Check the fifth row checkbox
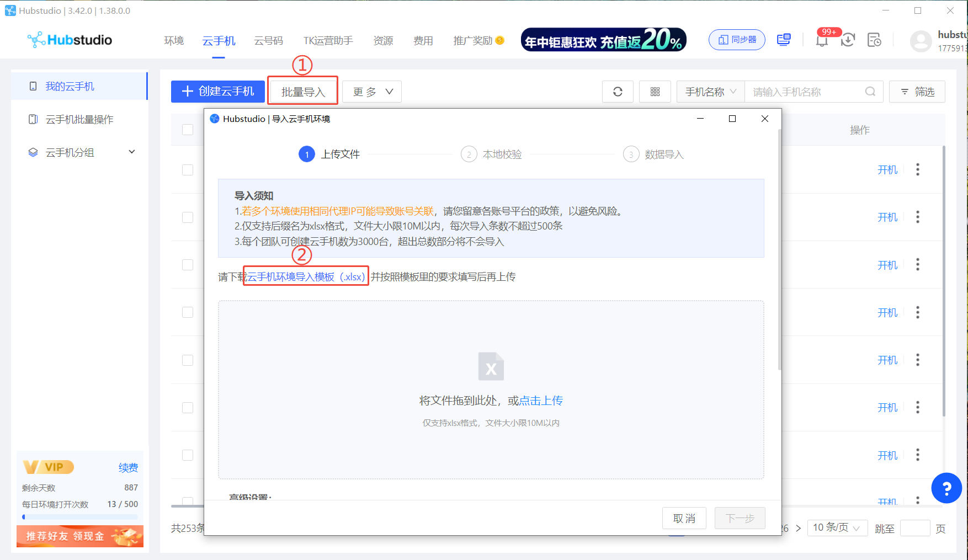This screenshot has height=560, width=968. pos(188,360)
